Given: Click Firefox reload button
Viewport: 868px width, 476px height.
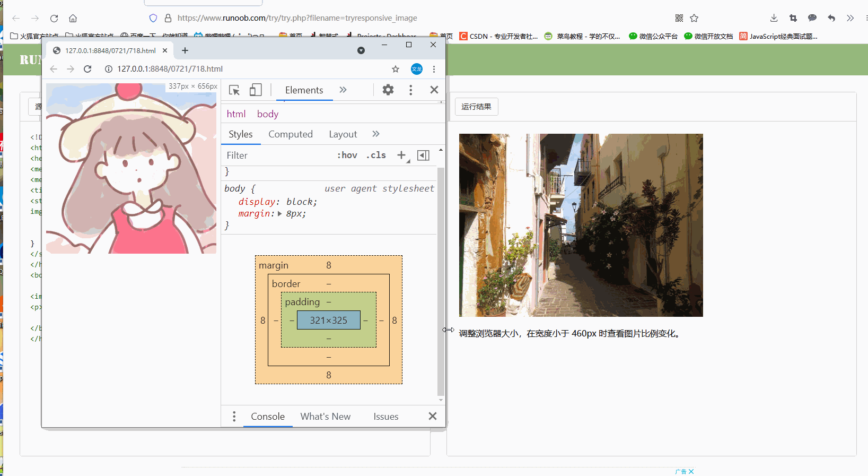Looking at the screenshot, I should pyautogui.click(x=54, y=18).
